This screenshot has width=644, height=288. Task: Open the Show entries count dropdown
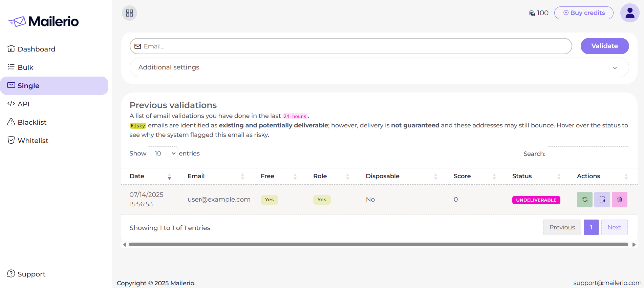tap(163, 153)
